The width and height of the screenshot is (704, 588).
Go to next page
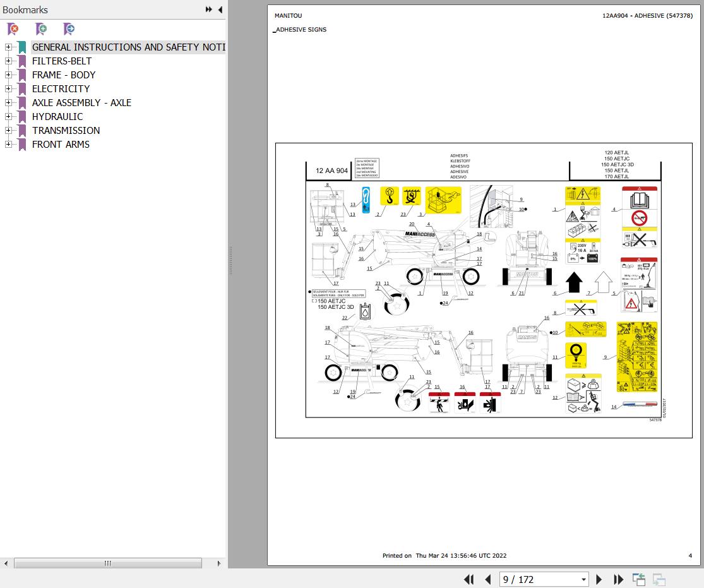click(x=599, y=579)
